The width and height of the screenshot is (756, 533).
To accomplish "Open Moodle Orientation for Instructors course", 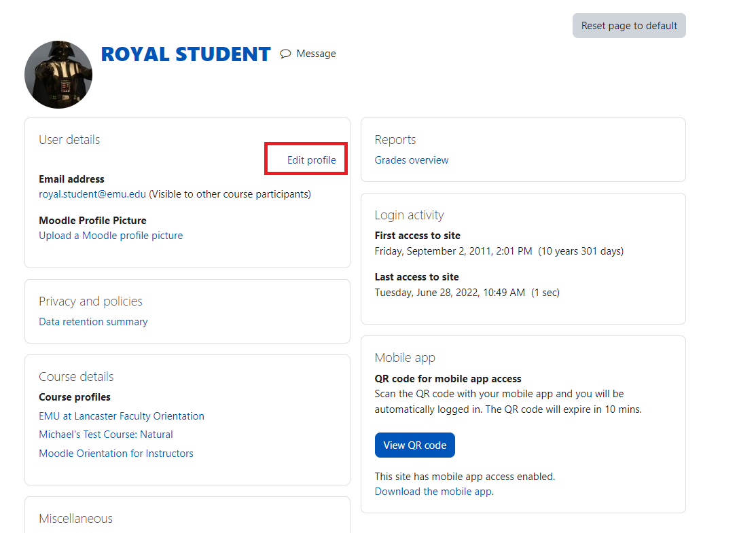I will pyautogui.click(x=116, y=454).
